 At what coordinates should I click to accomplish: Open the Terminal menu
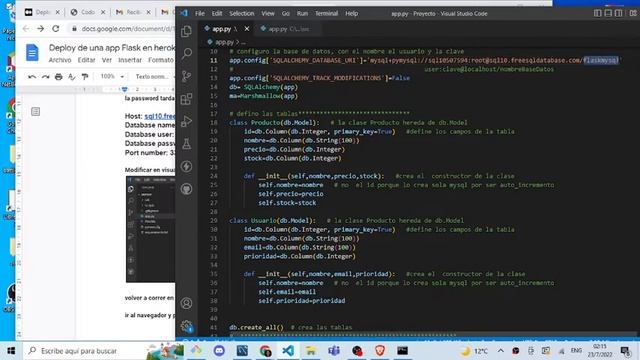pos(326,13)
